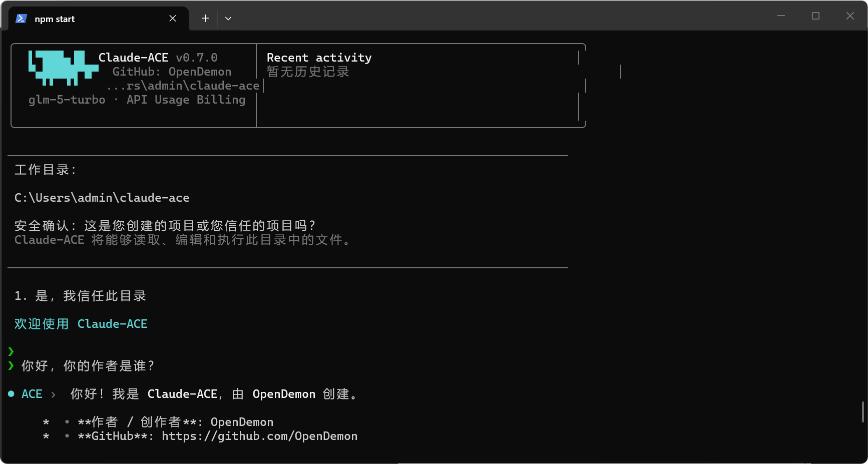Close the npm start tab
This screenshot has height=464, width=868.
pyautogui.click(x=173, y=19)
